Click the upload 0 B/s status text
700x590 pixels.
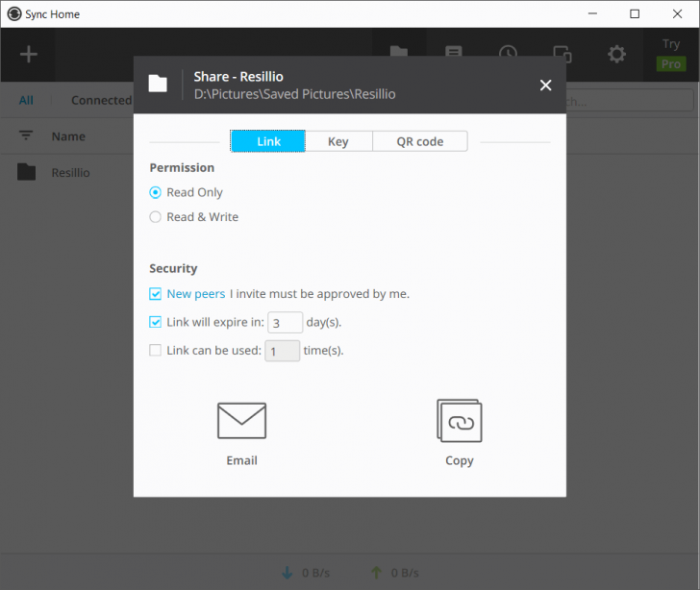click(x=405, y=573)
